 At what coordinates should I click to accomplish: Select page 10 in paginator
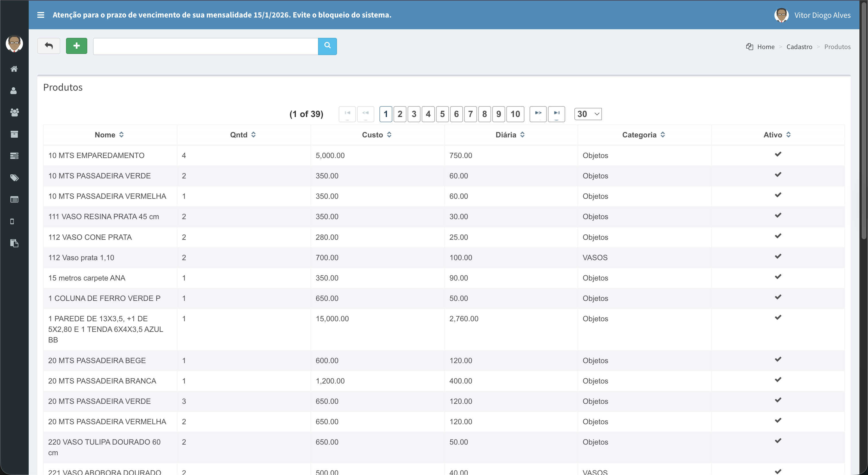click(x=515, y=114)
